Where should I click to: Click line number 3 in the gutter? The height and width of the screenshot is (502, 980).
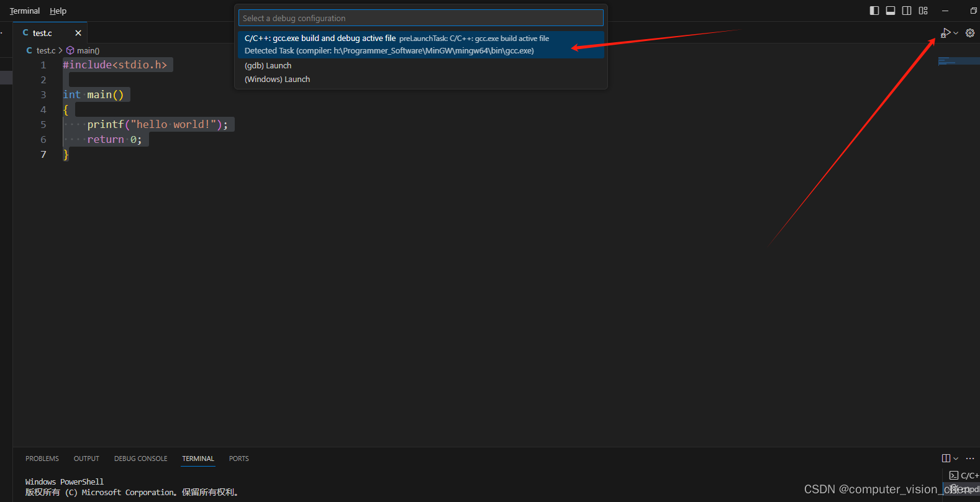[43, 94]
